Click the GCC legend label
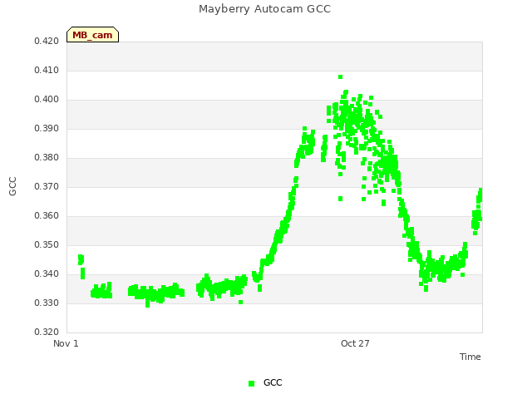532x399 pixels. coord(273,382)
